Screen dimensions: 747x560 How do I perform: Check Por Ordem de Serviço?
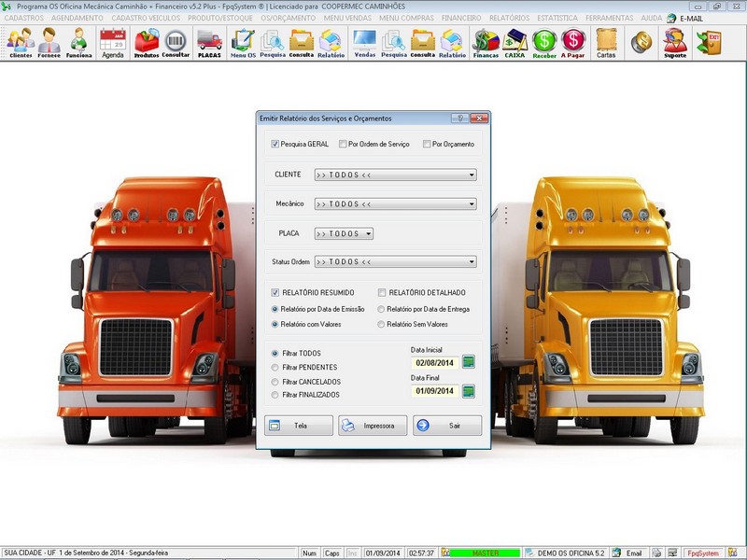(x=343, y=144)
